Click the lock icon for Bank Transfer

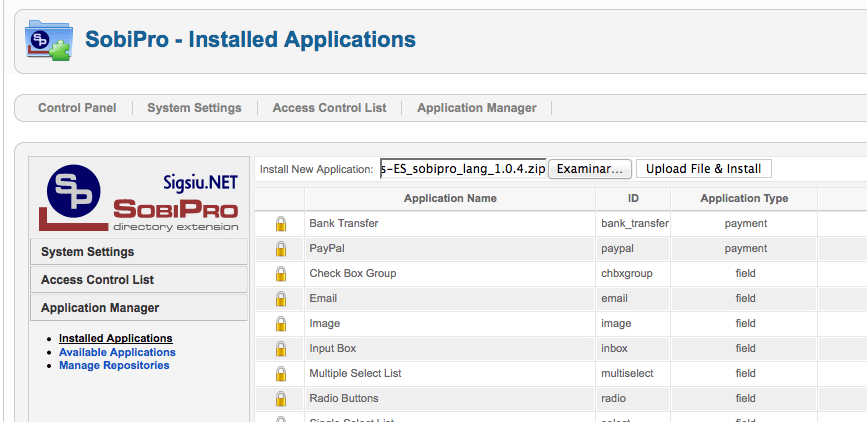click(281, 224)
